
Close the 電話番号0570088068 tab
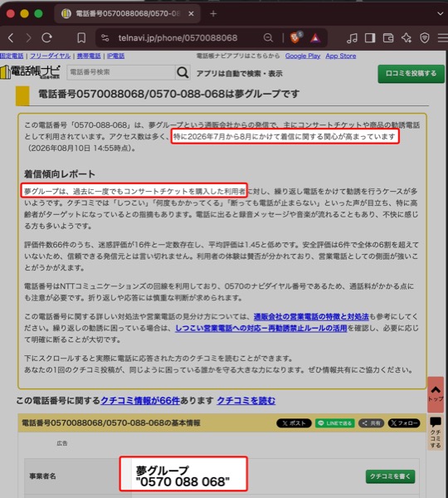point(191,13)
